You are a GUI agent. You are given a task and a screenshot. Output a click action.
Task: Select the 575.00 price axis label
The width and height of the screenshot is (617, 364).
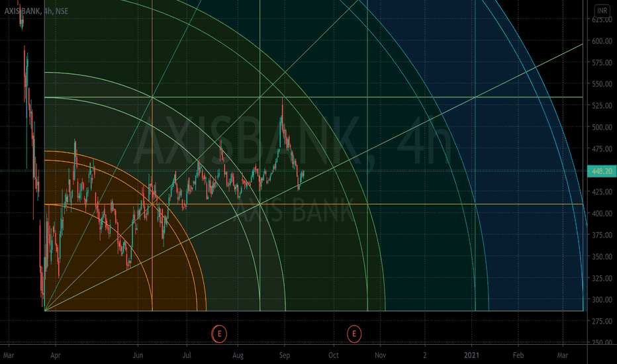point(602,63)
